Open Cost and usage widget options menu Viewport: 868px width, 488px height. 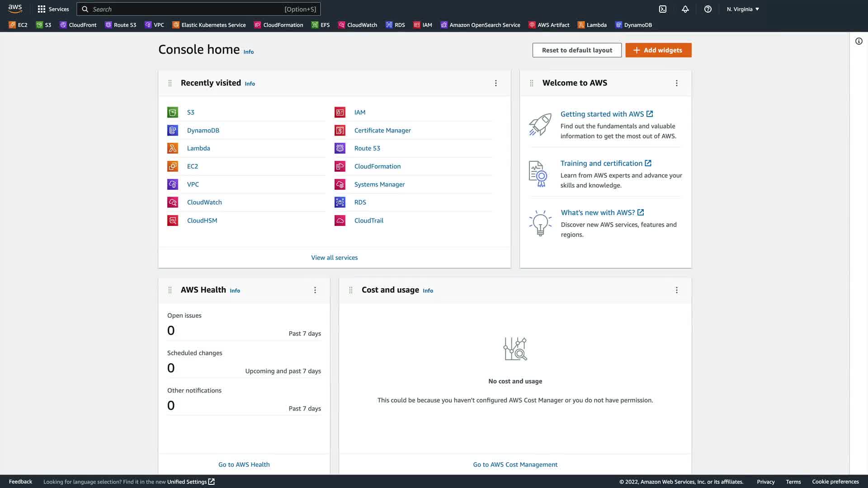click(x=676, y=290)
